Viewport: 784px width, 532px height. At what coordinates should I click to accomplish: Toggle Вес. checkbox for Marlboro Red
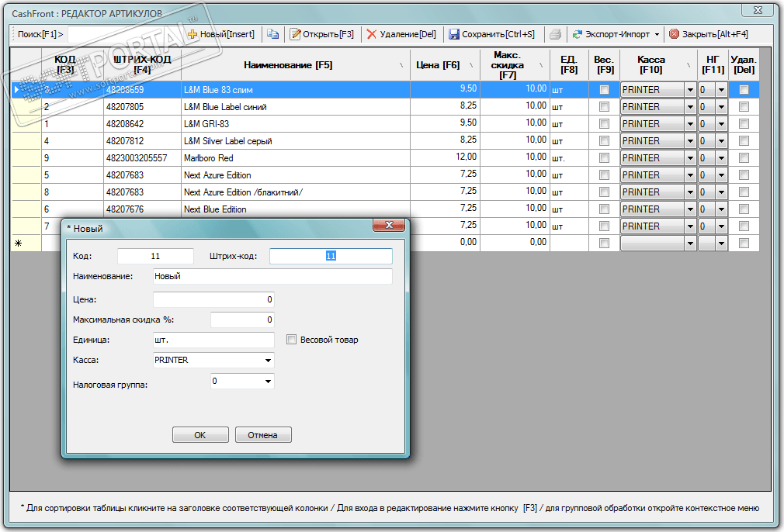(x=604, y=158)
